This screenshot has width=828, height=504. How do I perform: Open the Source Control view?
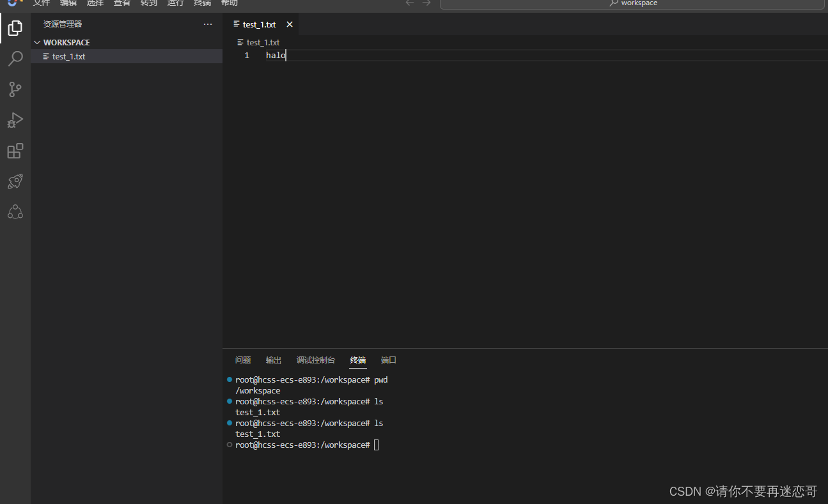coord(15,89)
